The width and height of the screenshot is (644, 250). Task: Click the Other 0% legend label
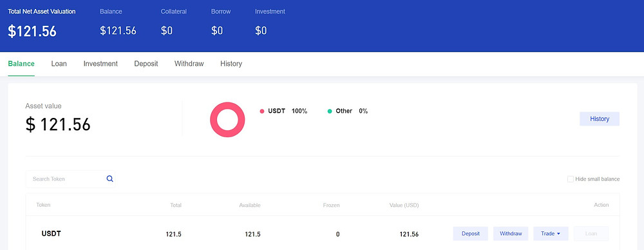[x=352, y=111]
